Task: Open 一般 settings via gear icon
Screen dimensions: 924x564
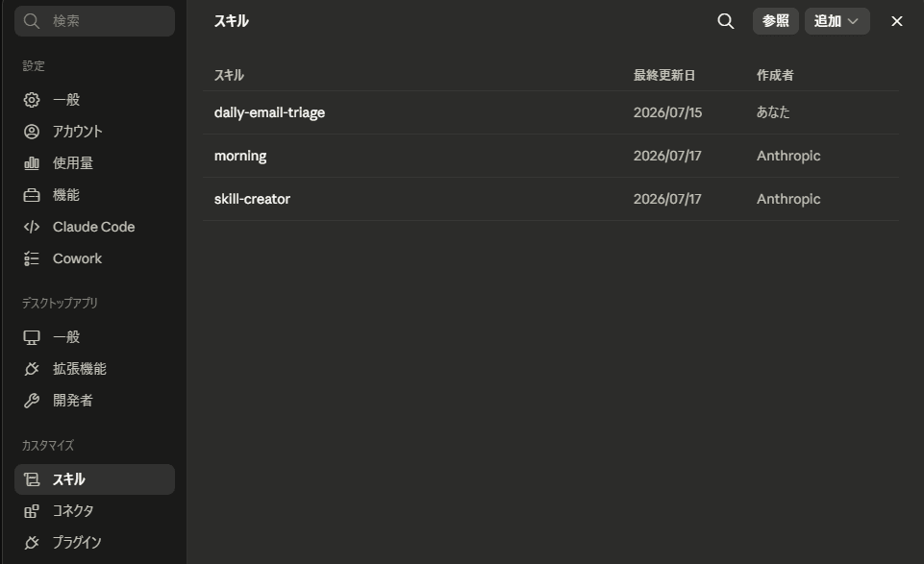Action: [32, 100]
